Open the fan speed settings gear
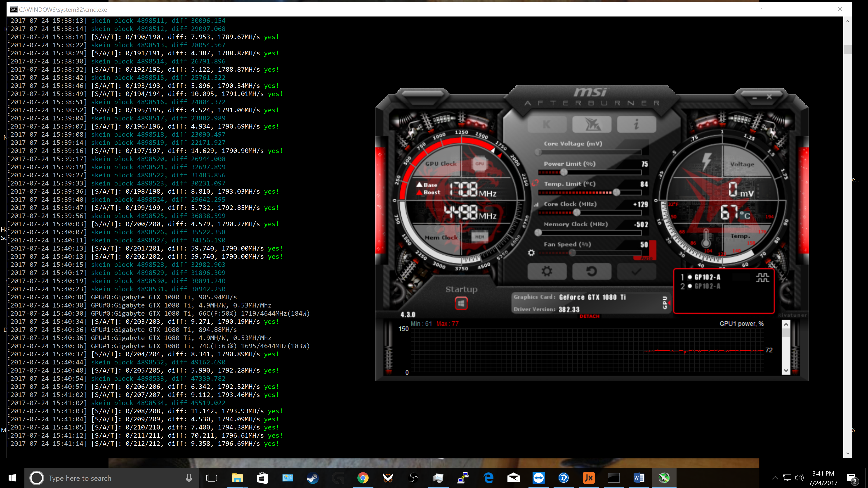This screenshot has width=868, height=488. [531, 253]
